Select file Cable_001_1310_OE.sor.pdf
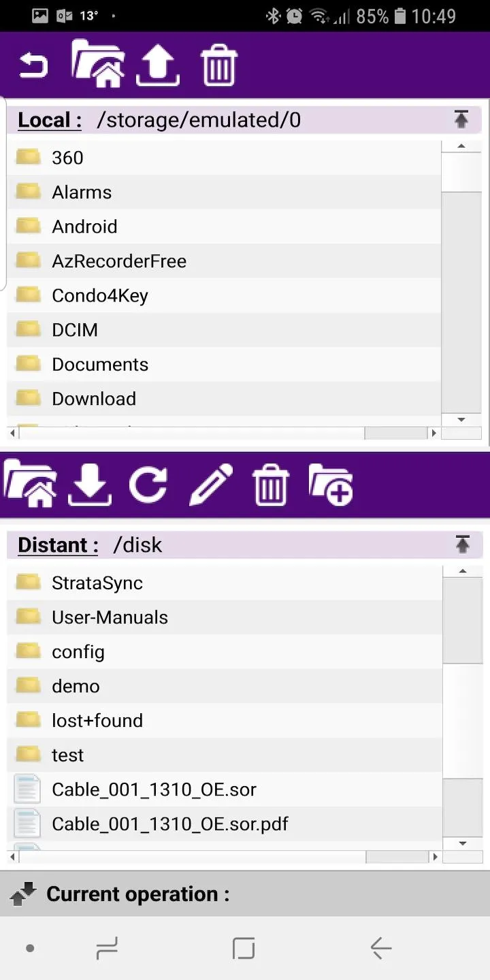This screenshot has width=490, height=980. pos(224,824)
